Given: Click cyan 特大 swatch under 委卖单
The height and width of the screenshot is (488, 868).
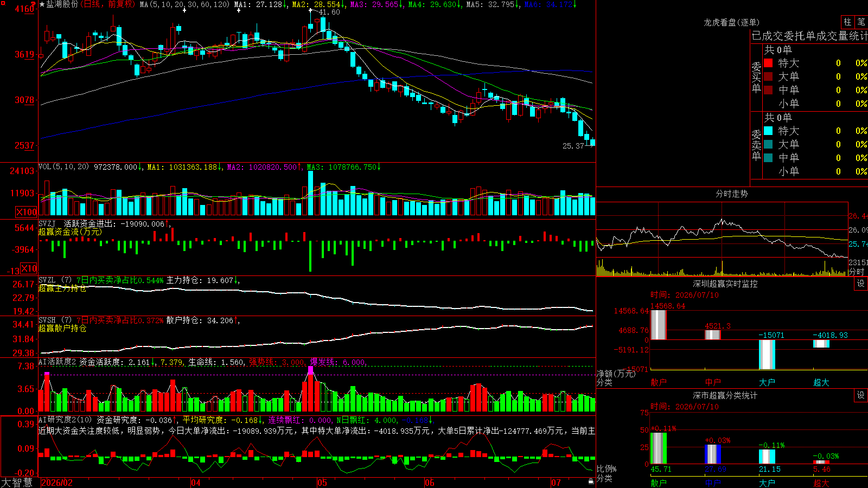Looking at the screenshot, I should click(x=768, y=131).
